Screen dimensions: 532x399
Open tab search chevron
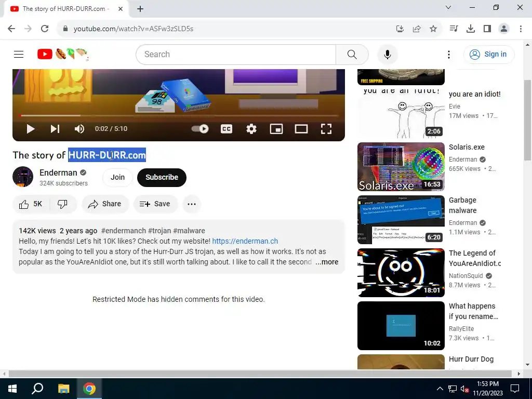[x=448, y=7]
